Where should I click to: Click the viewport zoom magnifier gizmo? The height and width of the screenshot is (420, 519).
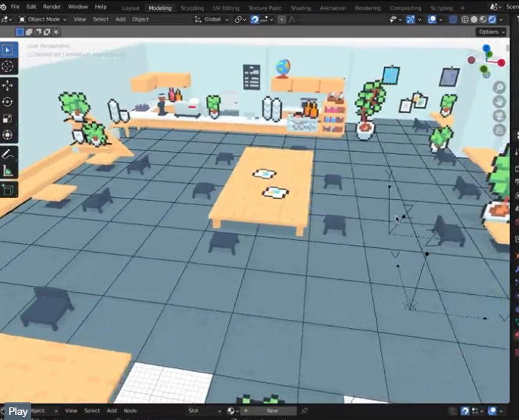click(x=499, y=87)
